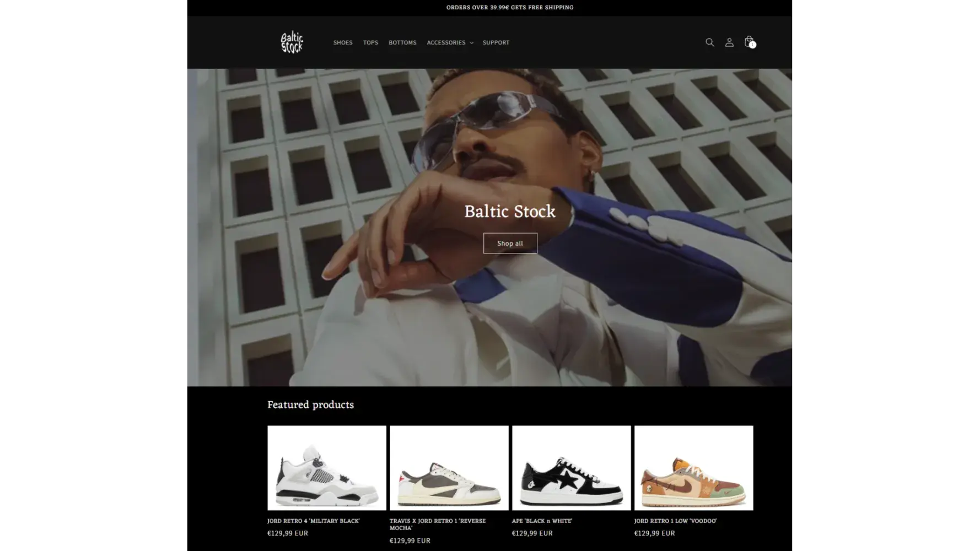
Task: Expand the Accessories dropdown menu
Action: tap(450, 42)
